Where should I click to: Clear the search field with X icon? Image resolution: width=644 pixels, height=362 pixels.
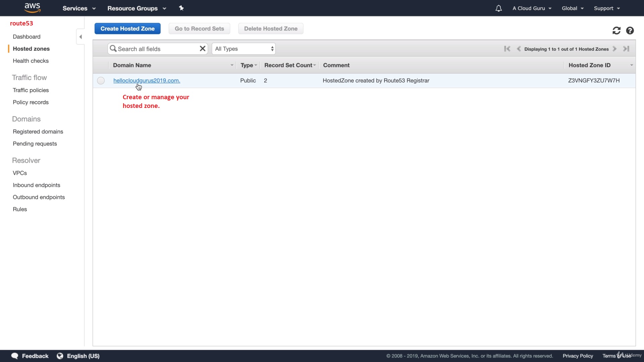[x=203, y=49]
